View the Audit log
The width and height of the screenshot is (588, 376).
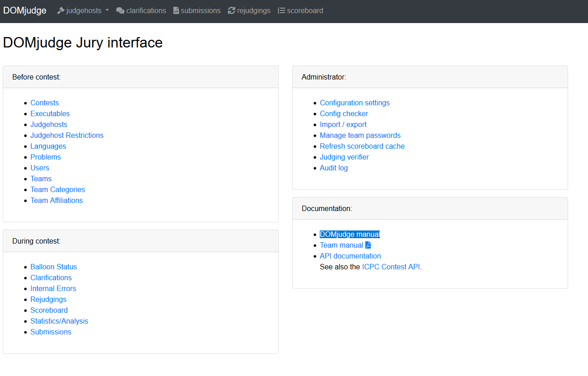coord(334,168)
